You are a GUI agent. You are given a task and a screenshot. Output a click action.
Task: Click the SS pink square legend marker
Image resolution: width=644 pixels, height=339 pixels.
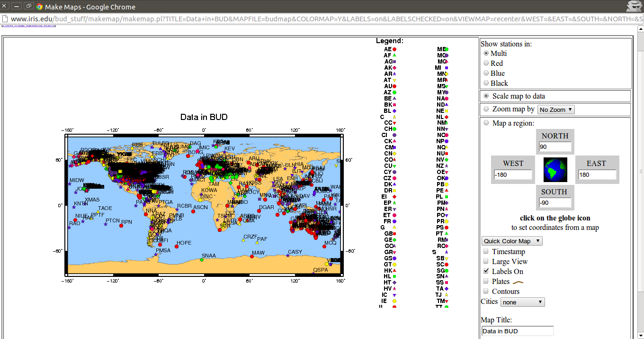pyautogui.click(x=446, y=283)
